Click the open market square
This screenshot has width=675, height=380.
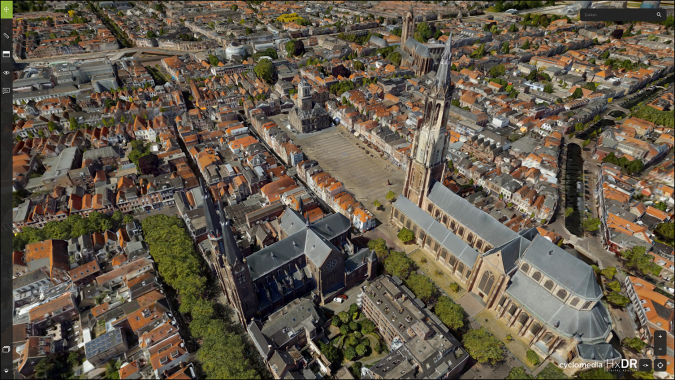point(351,161)
